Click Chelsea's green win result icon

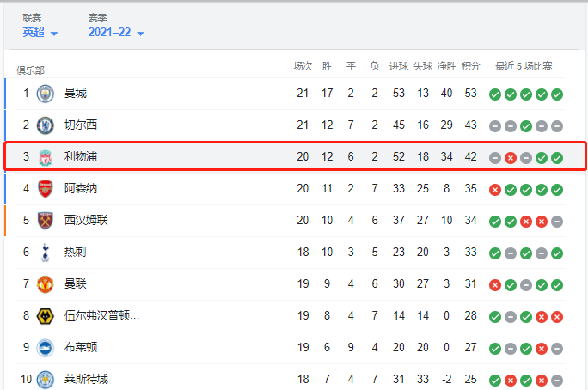pos(526,126)
